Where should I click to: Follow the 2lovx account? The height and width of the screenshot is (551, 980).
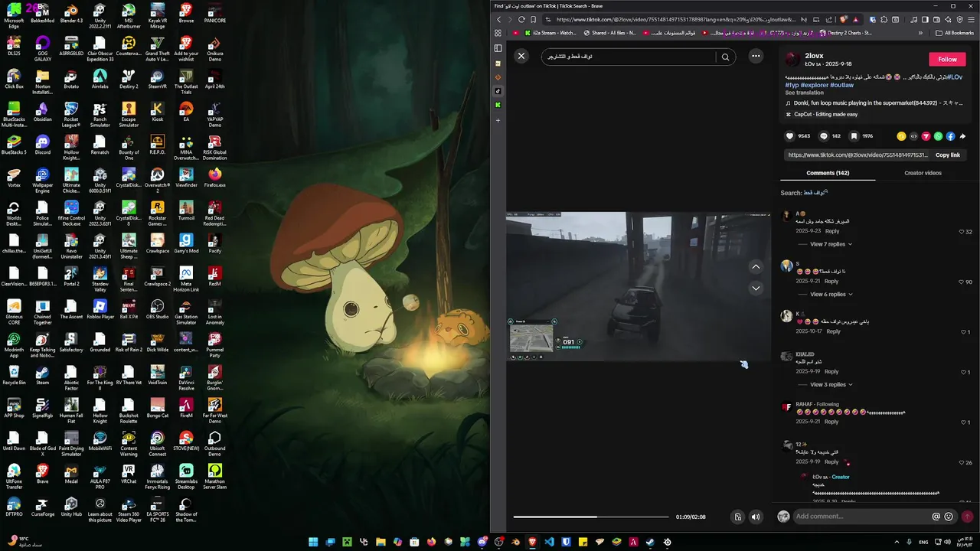[947, 59]
